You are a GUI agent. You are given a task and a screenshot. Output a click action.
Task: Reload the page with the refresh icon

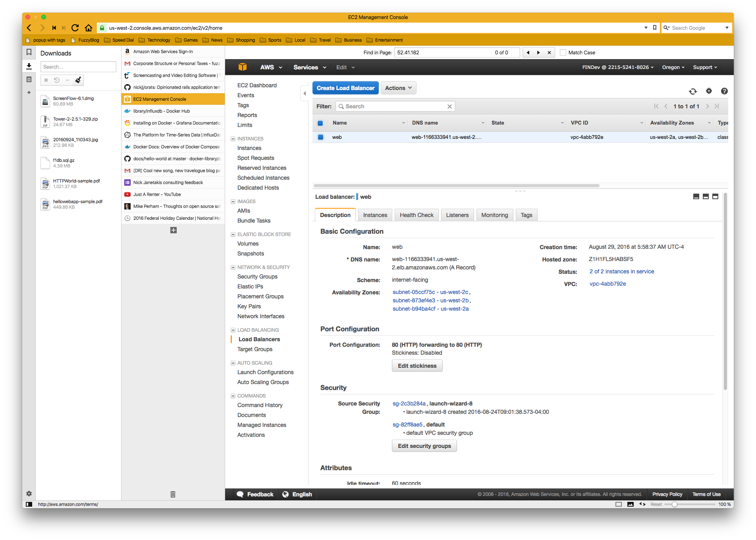(75, 28)
